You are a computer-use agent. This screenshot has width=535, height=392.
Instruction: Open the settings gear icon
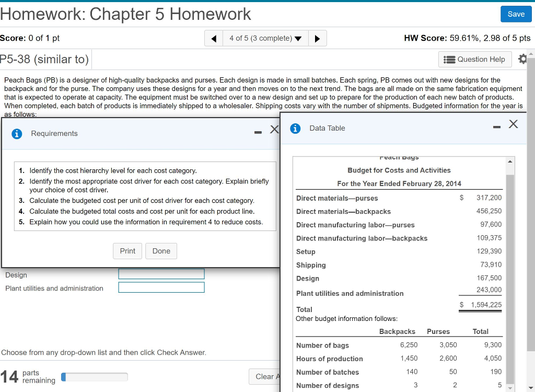click(524, 59)
